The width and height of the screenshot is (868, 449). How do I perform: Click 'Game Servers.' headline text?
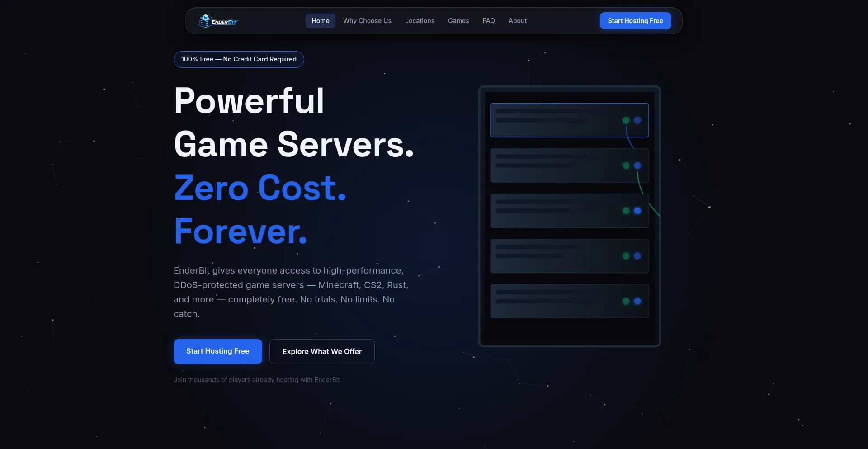(294, 144)
